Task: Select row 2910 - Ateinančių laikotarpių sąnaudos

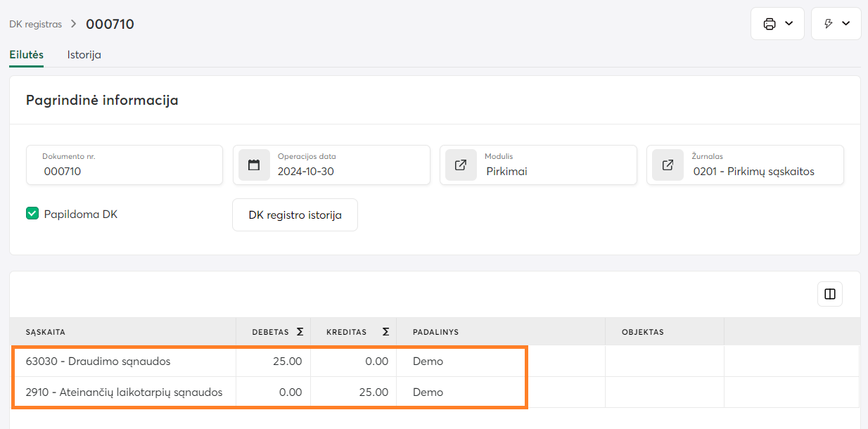Action: [x=124, y=392]
